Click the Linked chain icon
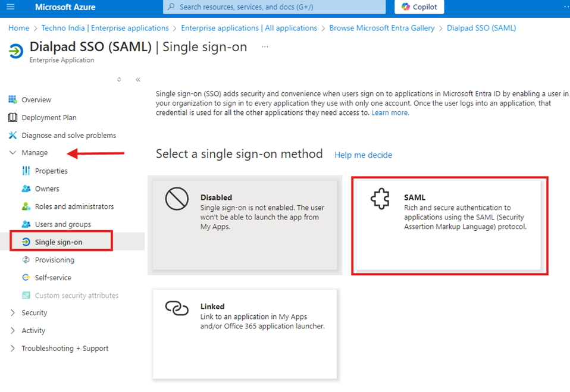This screenshot has width=570, height=392. [177, 309]
